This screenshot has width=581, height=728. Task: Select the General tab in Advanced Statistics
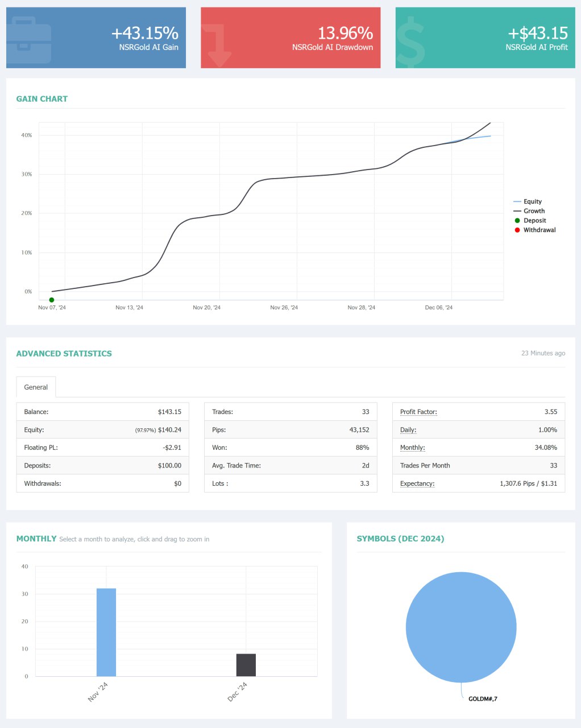tap(36, 387)
